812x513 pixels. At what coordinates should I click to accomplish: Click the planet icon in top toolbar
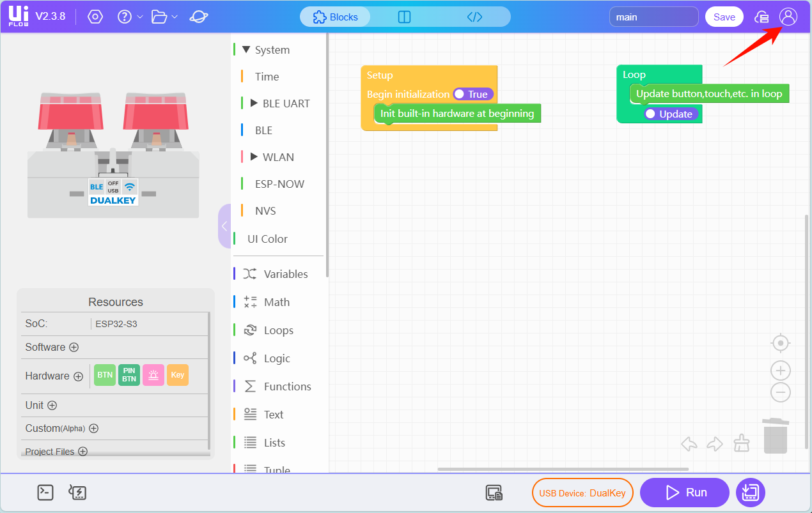(199, 17)
